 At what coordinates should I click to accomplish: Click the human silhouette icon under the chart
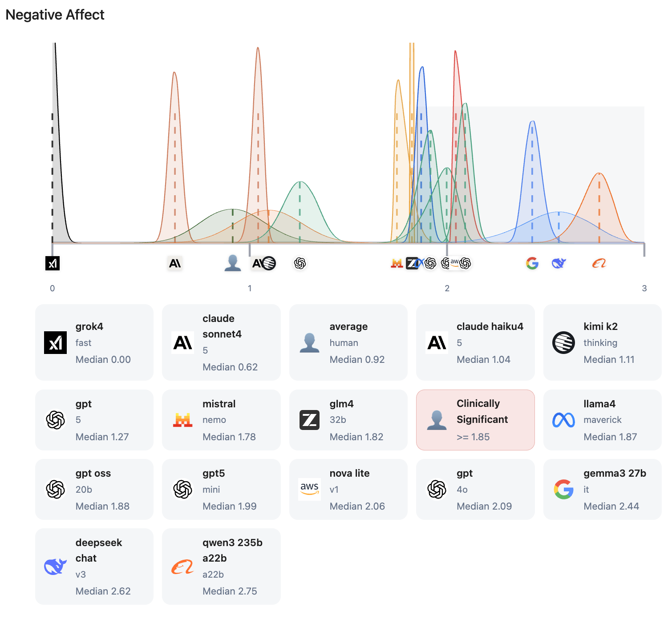pyautogui.click(x=232, y=263)
